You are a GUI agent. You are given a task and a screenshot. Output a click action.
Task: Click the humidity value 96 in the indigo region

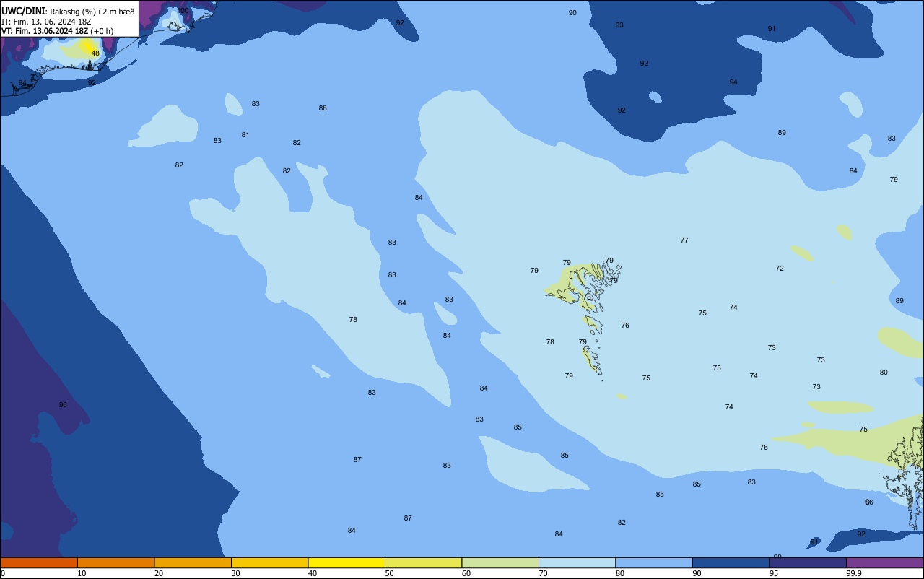tap(63, 405)
